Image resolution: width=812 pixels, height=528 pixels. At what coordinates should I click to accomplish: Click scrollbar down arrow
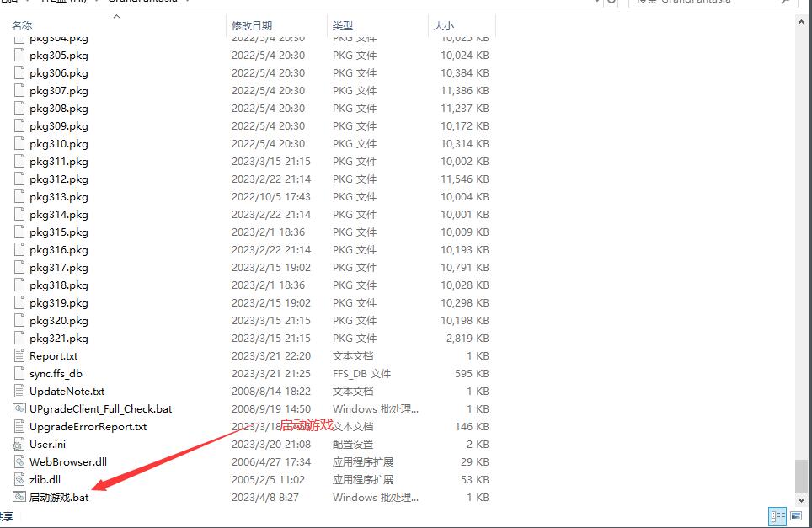tap(803, 498)
